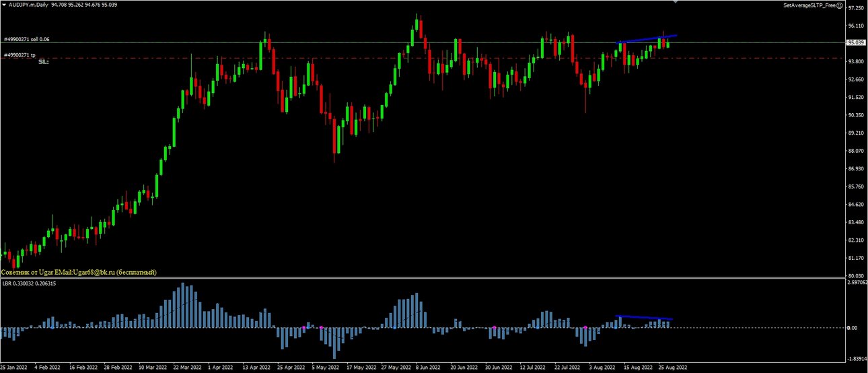Select the '#49900271 tp' take-profit line label
Screen dimensions: 868x373
pyautogui.click(x=20, y=55)
